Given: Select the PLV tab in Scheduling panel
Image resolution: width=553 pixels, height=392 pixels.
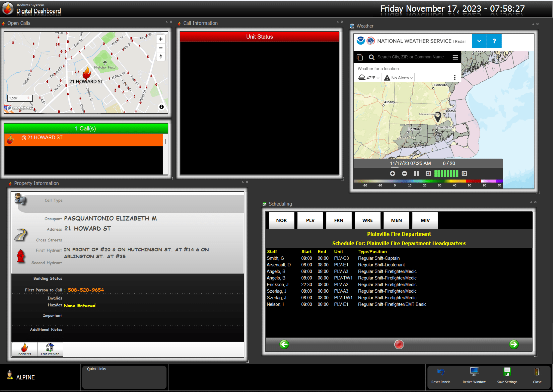Looking at the screenshot, I should [310, 220].
